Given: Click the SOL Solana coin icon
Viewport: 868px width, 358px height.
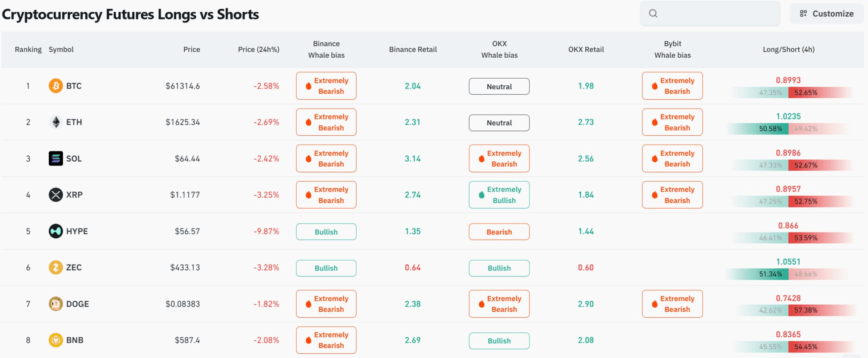Looking at the screenshot, I should [56, 159].
